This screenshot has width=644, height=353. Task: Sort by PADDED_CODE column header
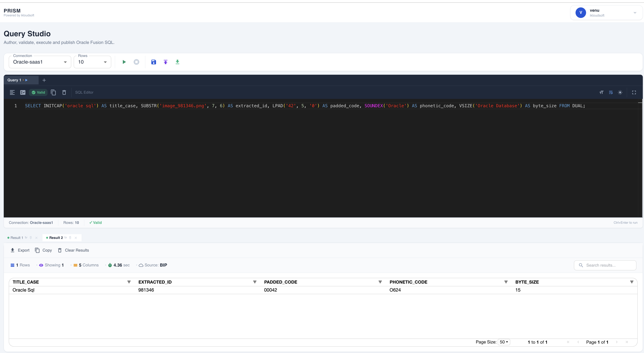(280, 282)
